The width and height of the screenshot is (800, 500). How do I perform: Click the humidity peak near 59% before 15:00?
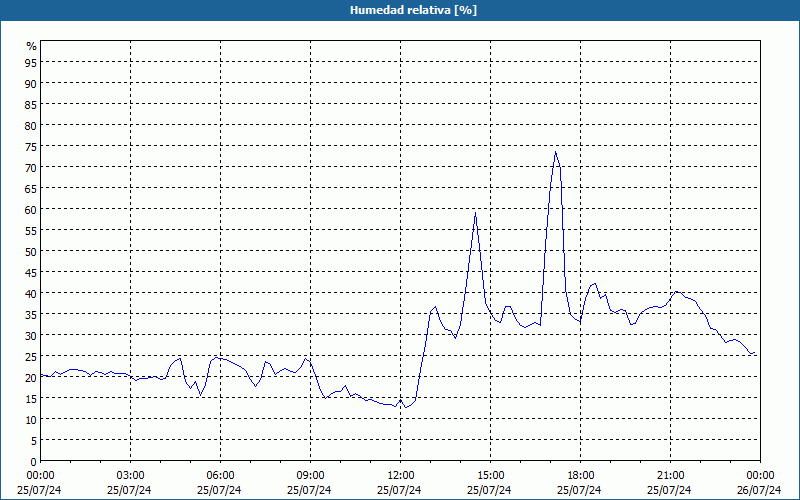tap(475, 213)
